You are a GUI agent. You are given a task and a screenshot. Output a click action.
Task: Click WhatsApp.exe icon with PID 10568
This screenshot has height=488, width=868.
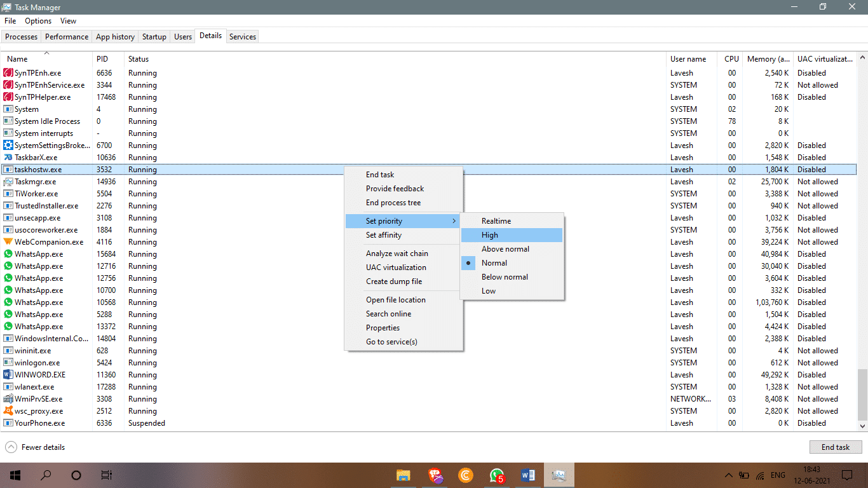[x=8, y=302]
